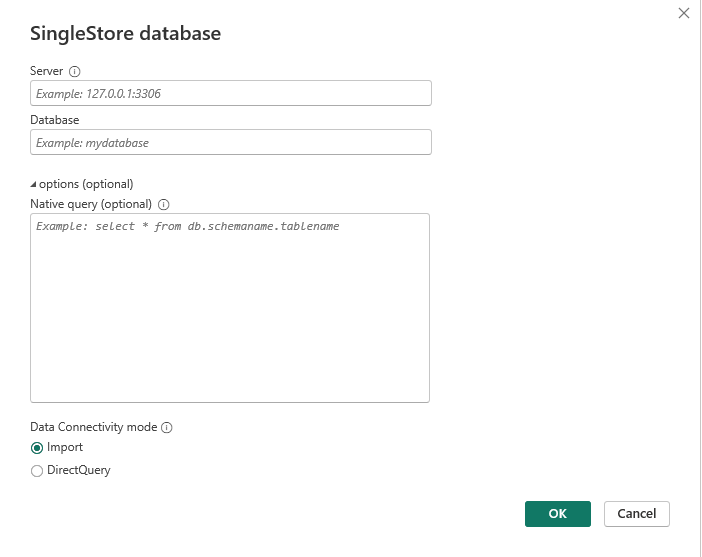The width and height of the screenshot is (702, 557).
Task: Click the Server field label
Action: click(47, 71)
